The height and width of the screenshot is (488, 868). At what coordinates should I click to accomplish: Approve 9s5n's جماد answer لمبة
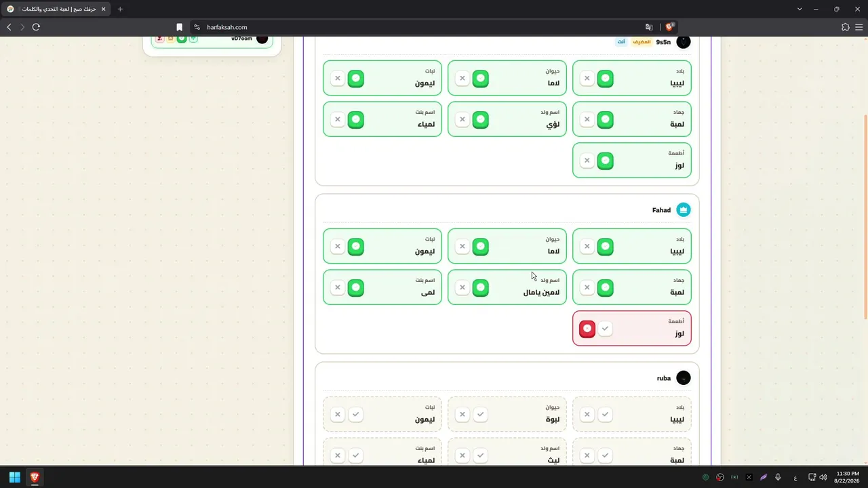605,120
